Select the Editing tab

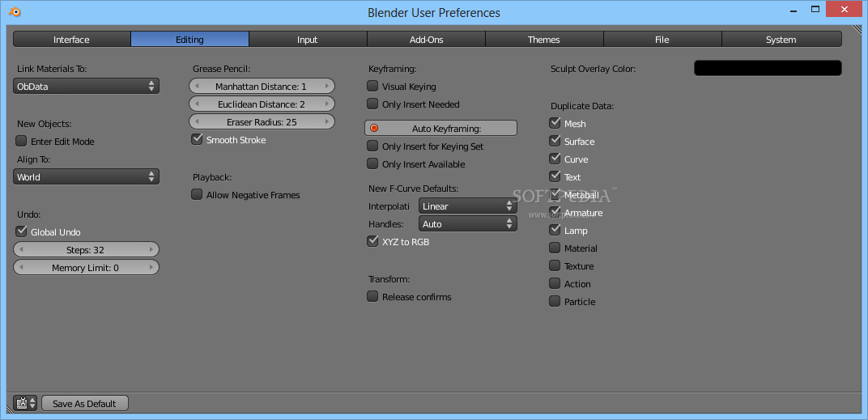(189, 40)
